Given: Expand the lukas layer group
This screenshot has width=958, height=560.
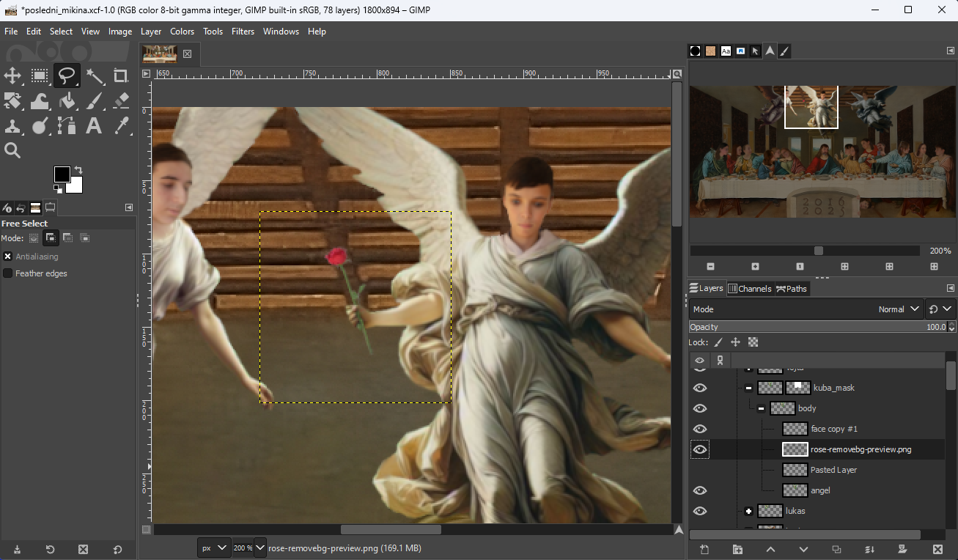Looking at the screenshot, I should [x=748, y=511].
